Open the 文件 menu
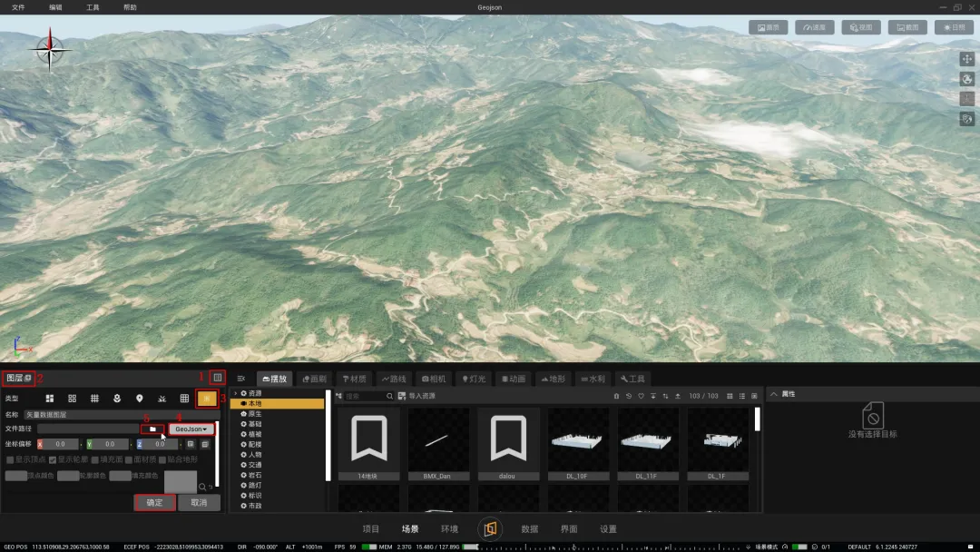 pos(18,6)
